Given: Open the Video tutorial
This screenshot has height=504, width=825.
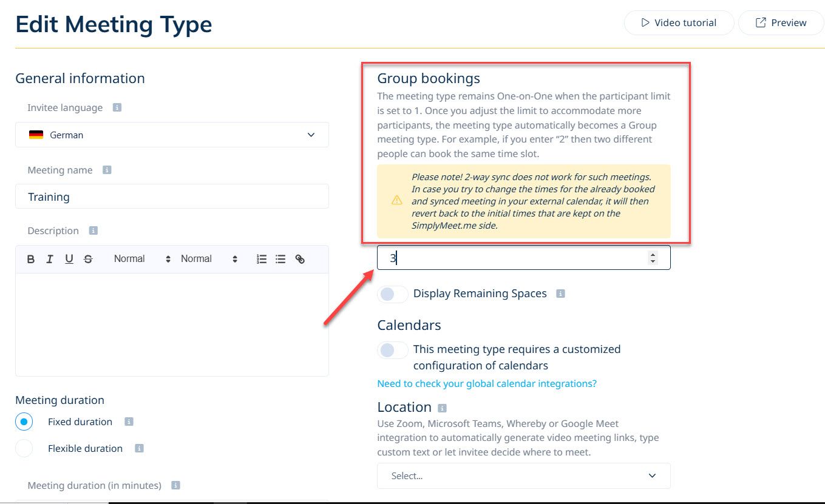Looking at the screenshot, I should click(679, 22).
